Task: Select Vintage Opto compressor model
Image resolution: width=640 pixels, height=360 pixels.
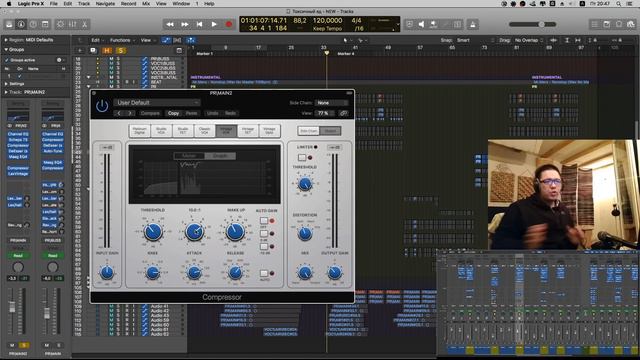Action: (x=269, y=131)
